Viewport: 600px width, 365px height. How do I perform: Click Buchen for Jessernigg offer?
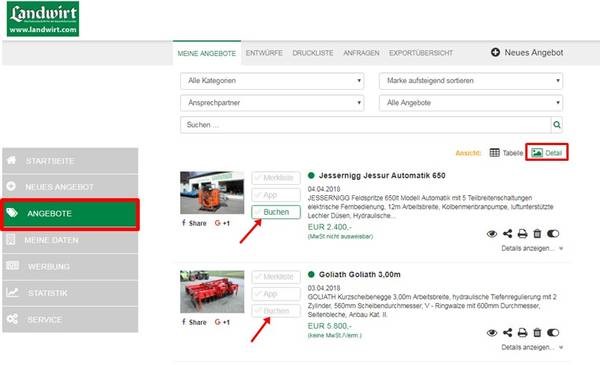276,212
